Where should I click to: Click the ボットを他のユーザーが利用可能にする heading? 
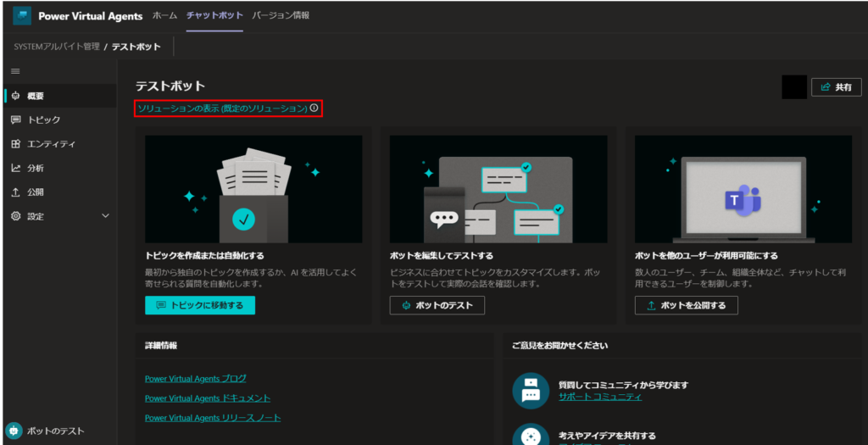tap(706, 256)
